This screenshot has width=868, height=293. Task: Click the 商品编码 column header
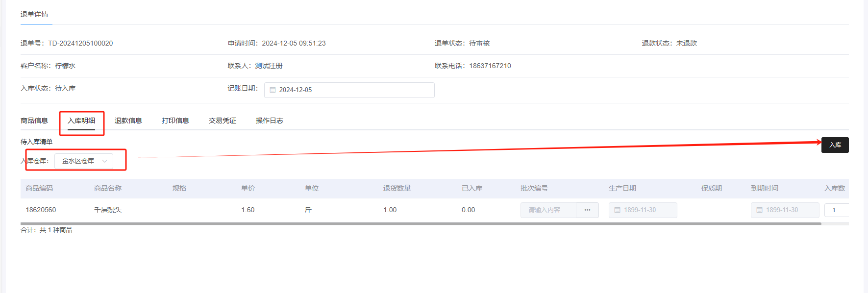click(39, 189)
